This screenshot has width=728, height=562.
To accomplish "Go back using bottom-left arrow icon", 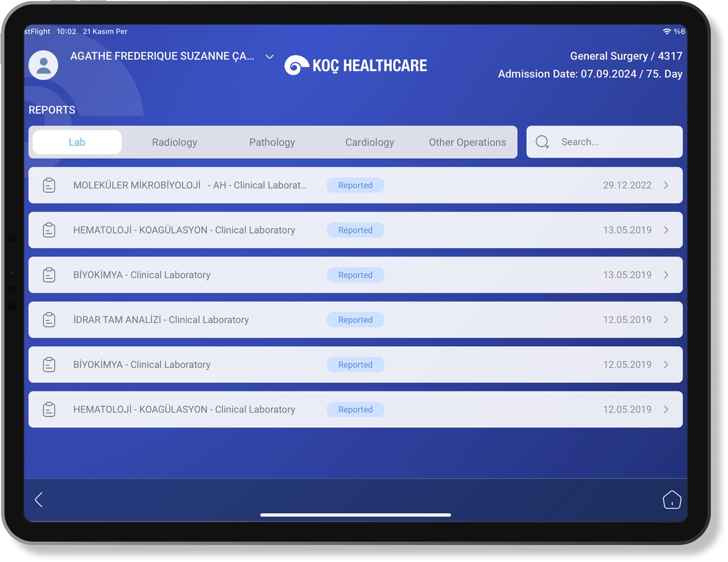I will click(39, 499).
